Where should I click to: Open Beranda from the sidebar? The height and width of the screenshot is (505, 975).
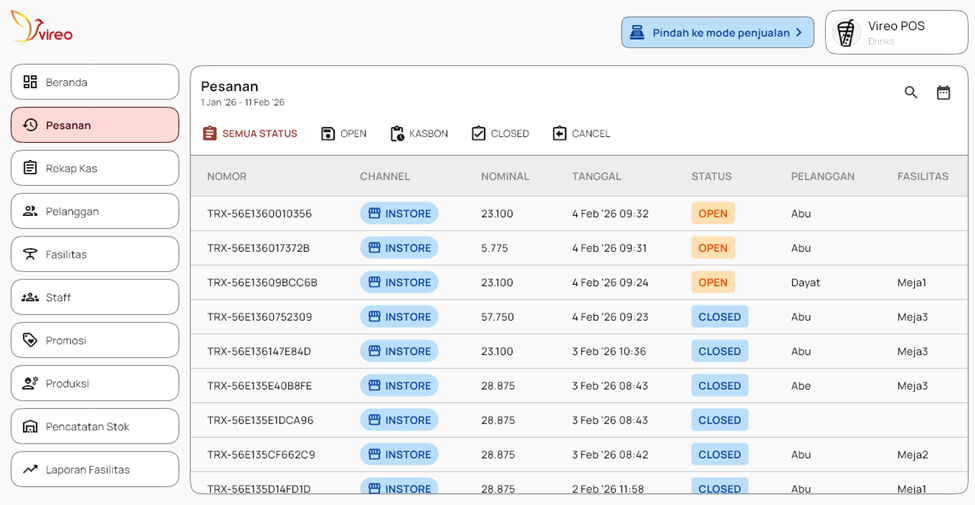pos(95,82)
